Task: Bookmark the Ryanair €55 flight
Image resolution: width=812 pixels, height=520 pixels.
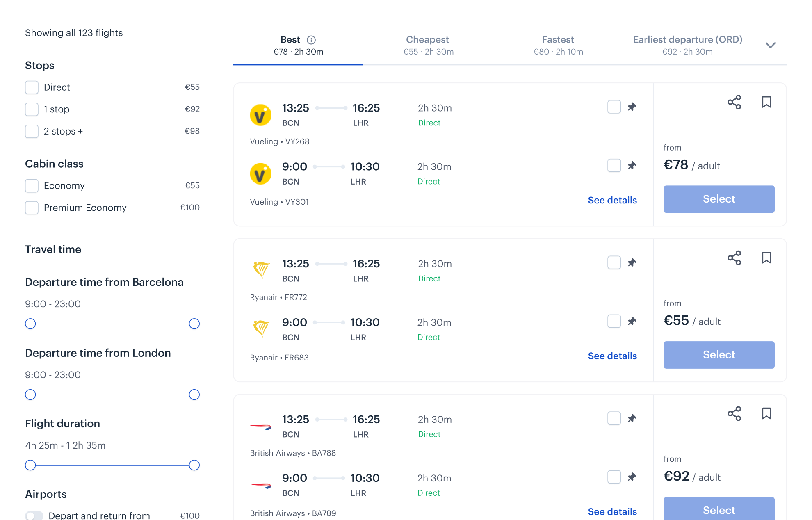Action: (766, 258)
